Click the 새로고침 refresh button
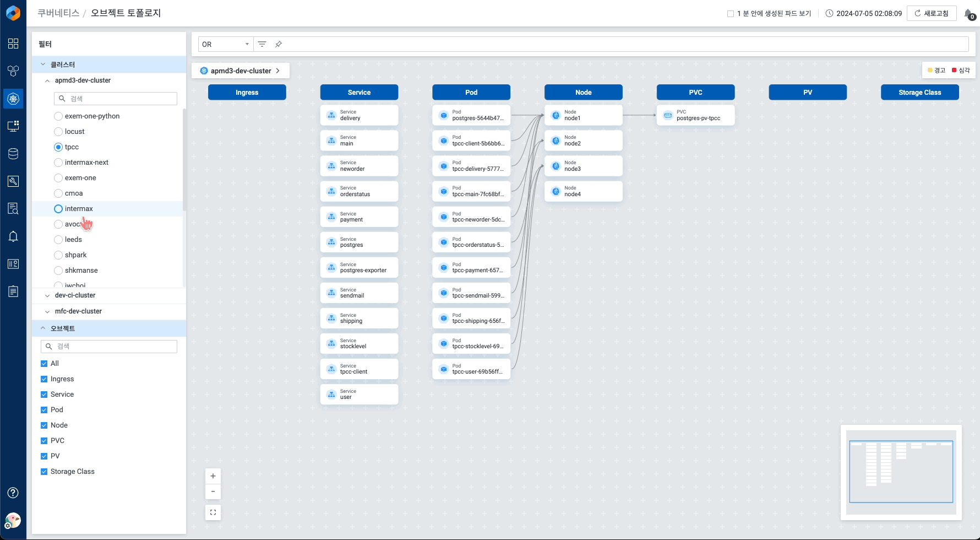980x540 pixels. tap(932, 13)
